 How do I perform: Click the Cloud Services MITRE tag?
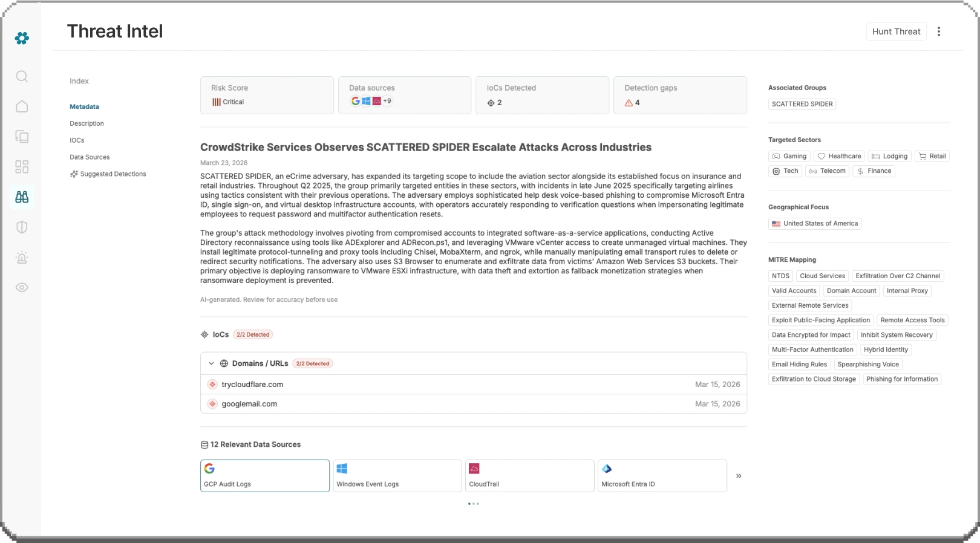click(x=822, y=276)
